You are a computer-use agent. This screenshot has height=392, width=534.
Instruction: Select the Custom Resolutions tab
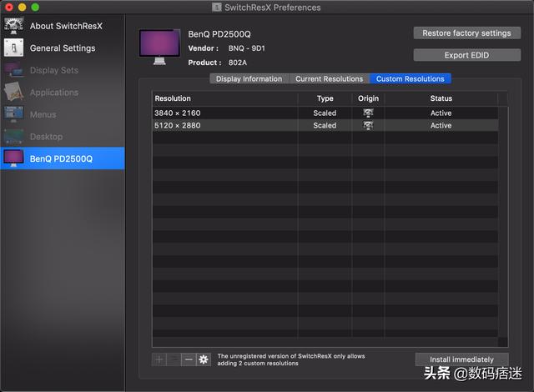pos(410,78)
